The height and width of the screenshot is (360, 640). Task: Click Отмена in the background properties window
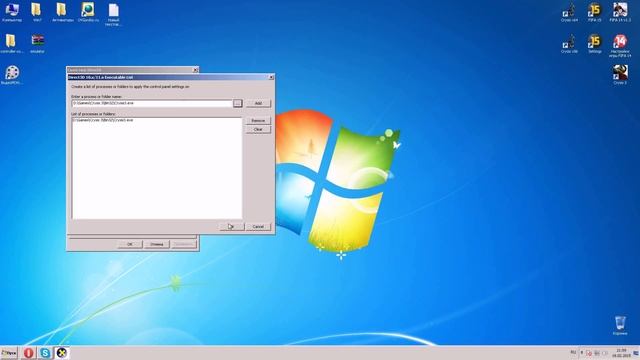point(157,244)
